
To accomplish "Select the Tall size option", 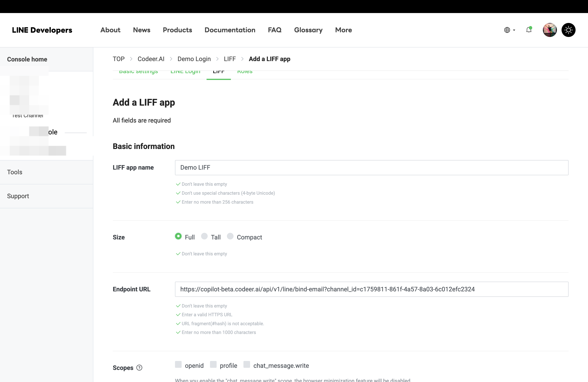I will (204, 237).
